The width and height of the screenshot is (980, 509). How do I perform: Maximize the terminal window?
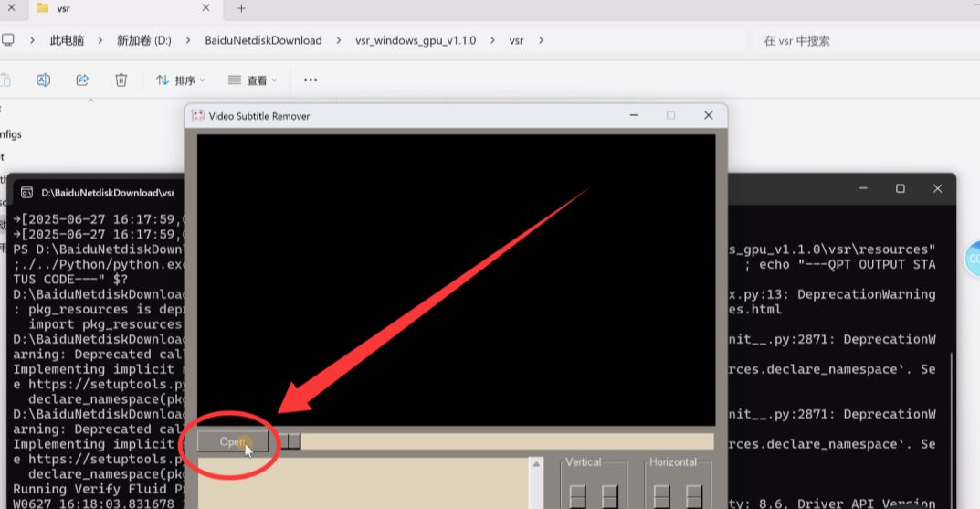click(x=900, y=188)
